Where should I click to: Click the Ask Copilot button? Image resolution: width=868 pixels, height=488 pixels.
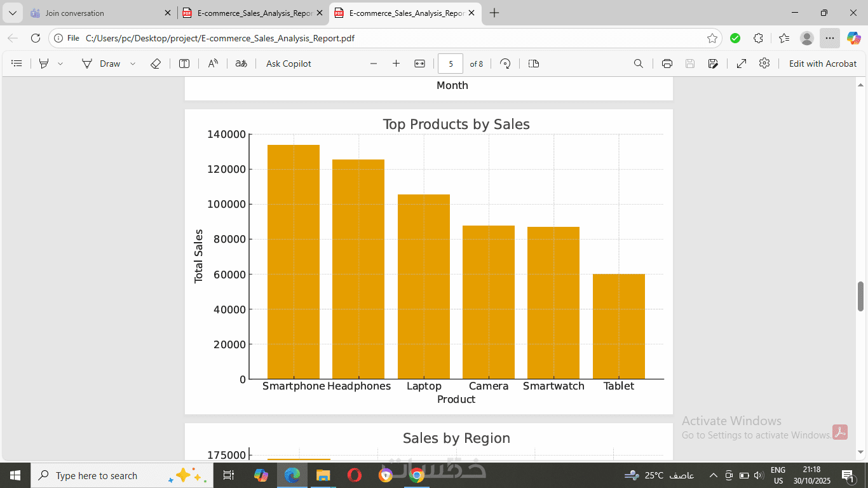(x=288, y=64)
